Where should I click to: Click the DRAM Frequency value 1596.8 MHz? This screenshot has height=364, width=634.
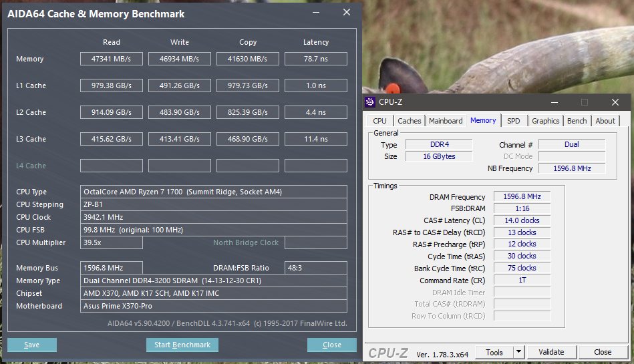(x=522, y=196)
